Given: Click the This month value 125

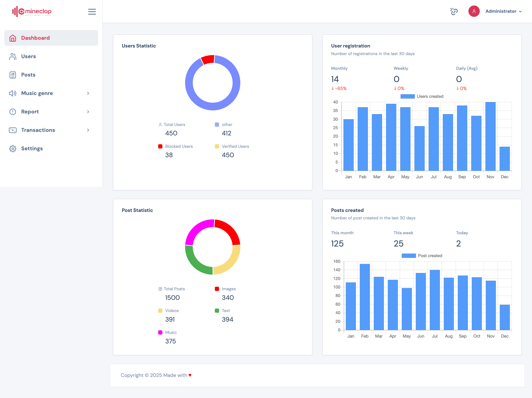Looking at the screenshot, I should coord(337,243).
